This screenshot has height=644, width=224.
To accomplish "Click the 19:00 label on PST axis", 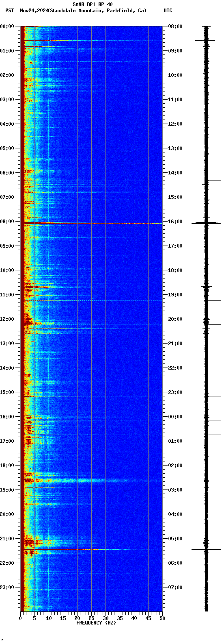I will 7,490.
